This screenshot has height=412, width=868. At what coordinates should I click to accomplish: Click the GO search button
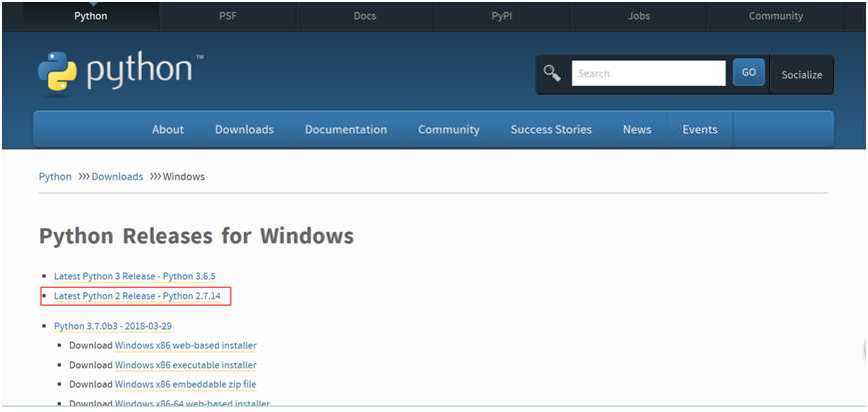[x=748, y=73]
